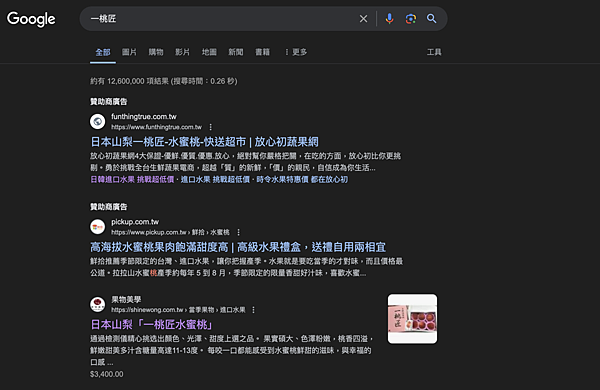Open 日本山梨「一桃匠水蜜桃」 result link
Viewport: 600px width, 390px height.
(x=152, y=325)
